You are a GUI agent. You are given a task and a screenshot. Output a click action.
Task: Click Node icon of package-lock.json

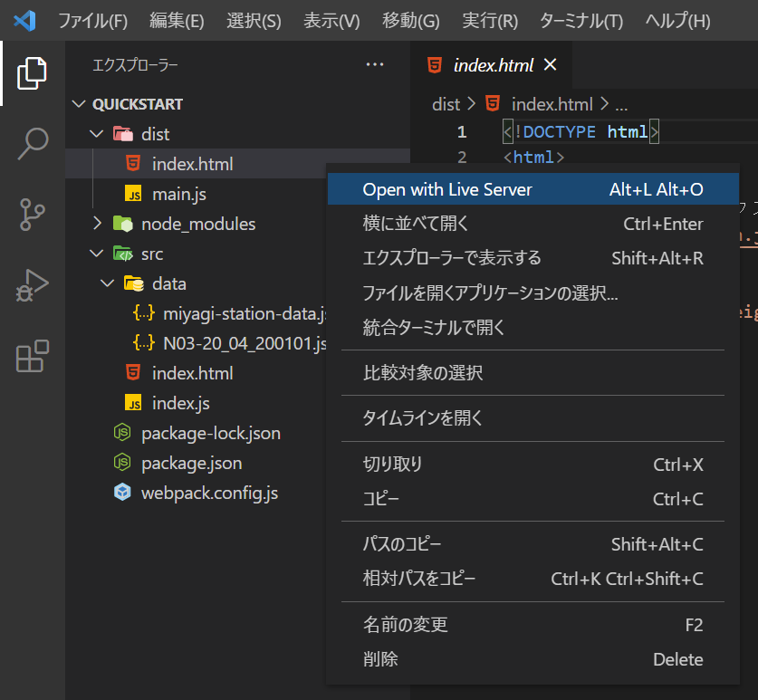(x=122, y=432)
